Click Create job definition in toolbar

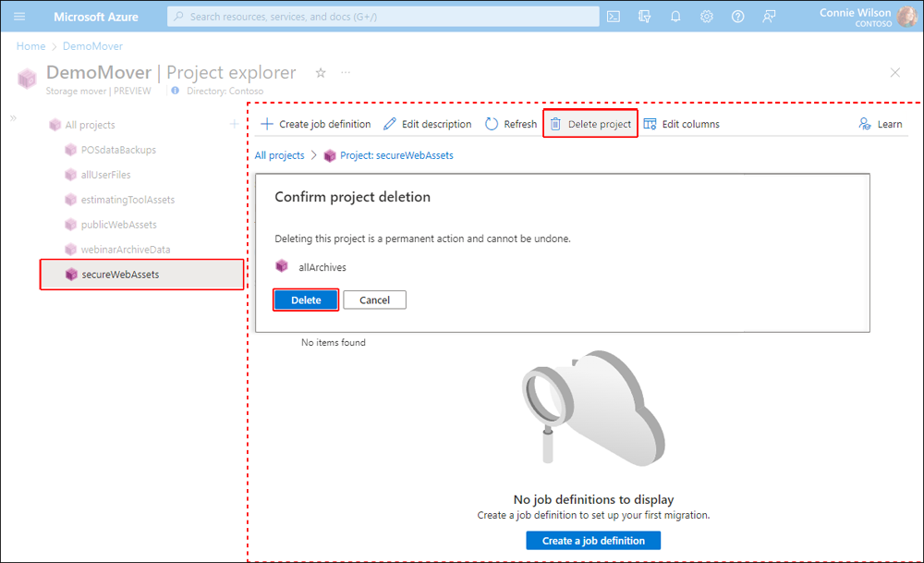pyautogui.click(x=316, y=124)
